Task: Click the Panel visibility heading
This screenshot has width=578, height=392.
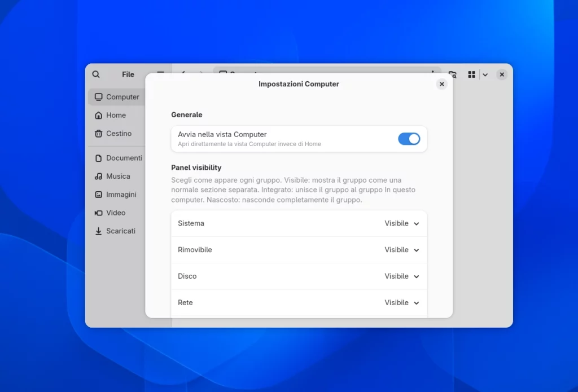Action: tap(196, 168)
